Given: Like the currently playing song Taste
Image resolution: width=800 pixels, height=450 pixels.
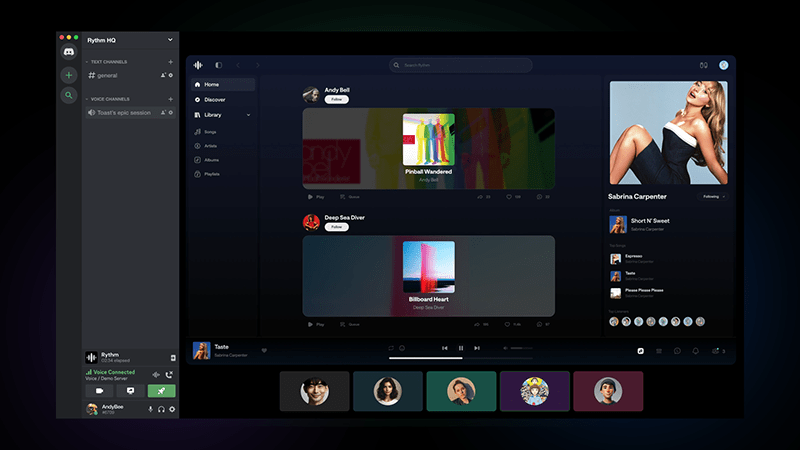Looking at the screenshot, I should pyautogui.click(x=264, y=351).
